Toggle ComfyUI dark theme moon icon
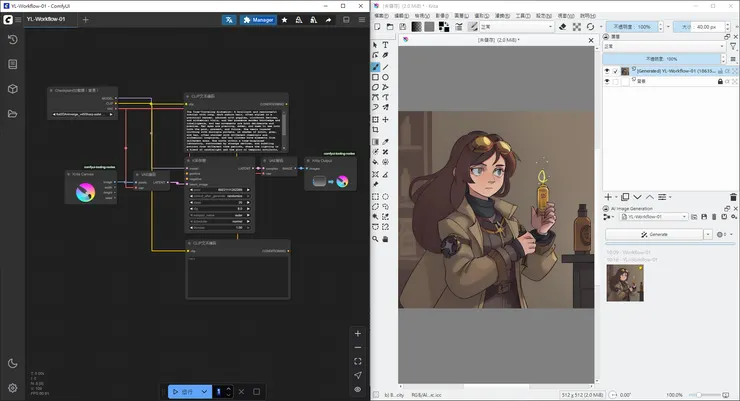The height and width of the screenshot is (401, 740). tap(13, 364)
